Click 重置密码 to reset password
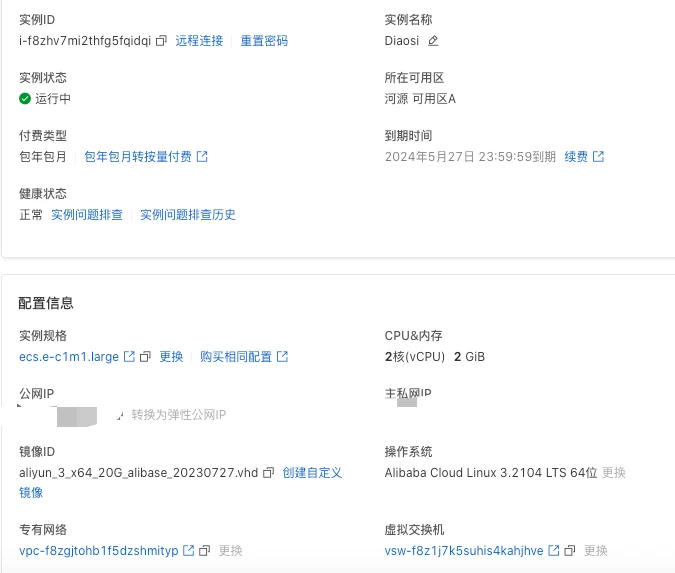This screenshot has height=573, width=675. coord(264,41)
